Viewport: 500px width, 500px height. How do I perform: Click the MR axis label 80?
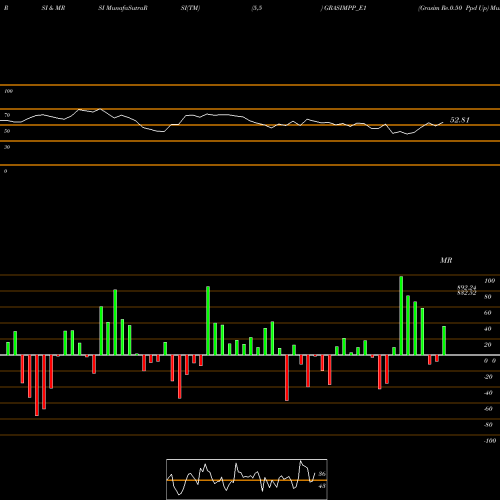(x=487, y=297)
